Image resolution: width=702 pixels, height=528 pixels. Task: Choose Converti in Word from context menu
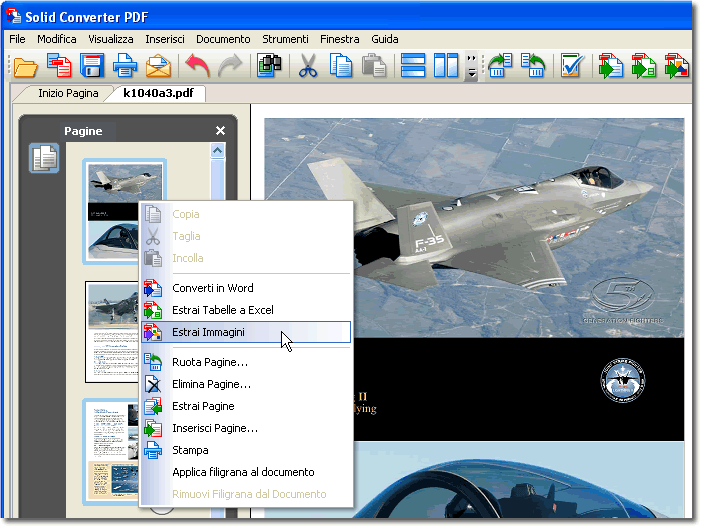tap(212, 288)
